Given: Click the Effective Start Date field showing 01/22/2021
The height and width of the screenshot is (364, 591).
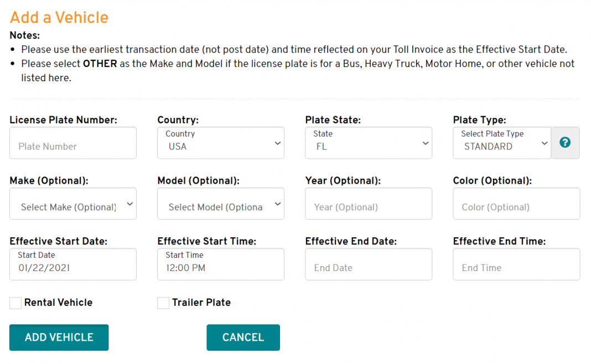Looking at the screenshot, I should [x=72, y=264].
